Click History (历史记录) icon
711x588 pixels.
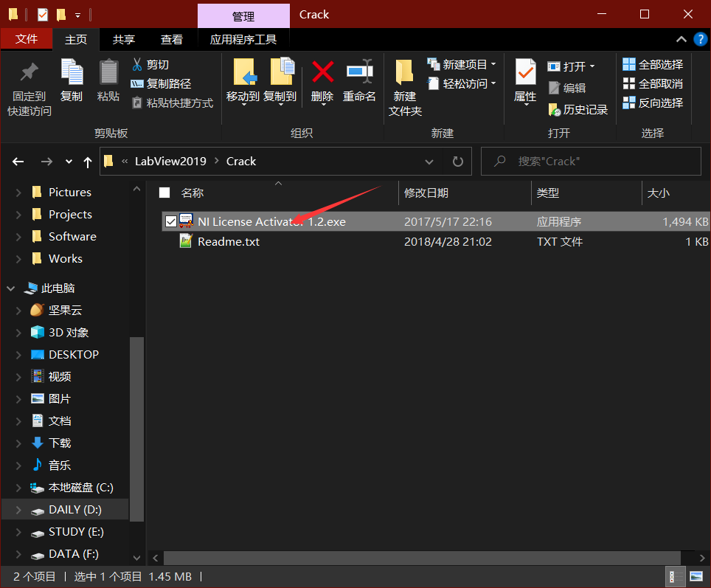554,109
